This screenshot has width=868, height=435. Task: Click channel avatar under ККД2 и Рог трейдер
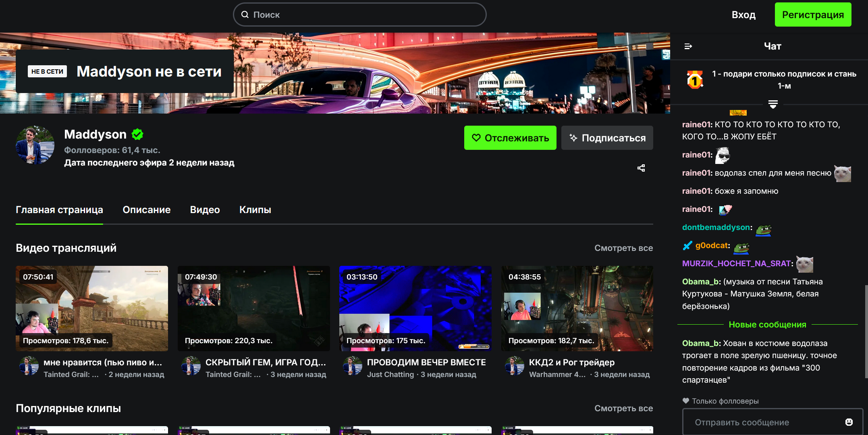[x=515, y=366]
